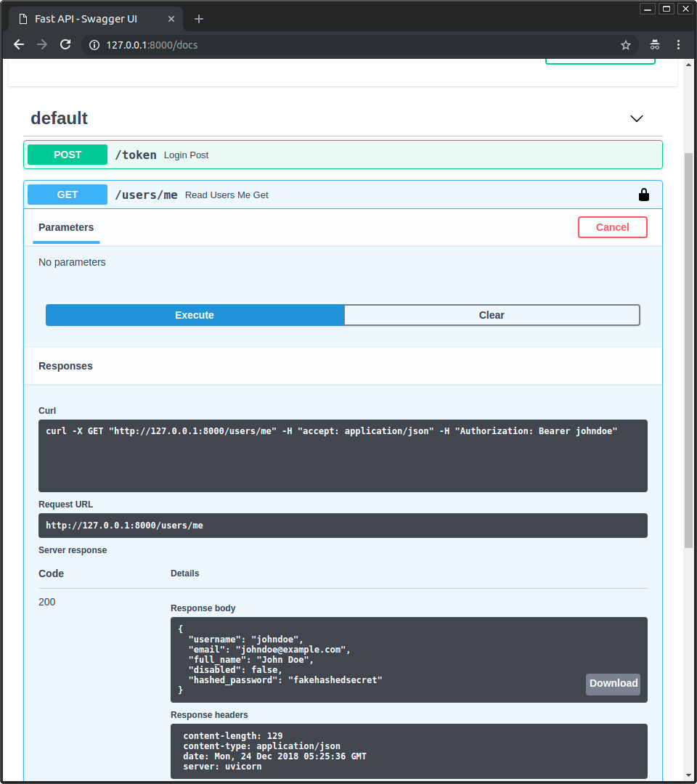697x784 pixels.
Task: Collapse the default section using its chevron
Action: pyautogui.click(x=636, y=118)
